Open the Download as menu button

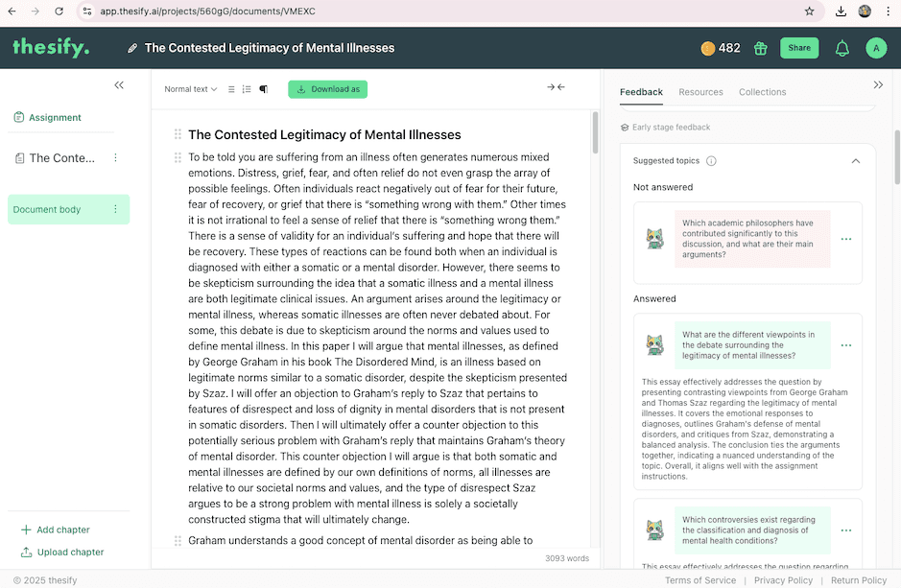(x=329, y=88)
